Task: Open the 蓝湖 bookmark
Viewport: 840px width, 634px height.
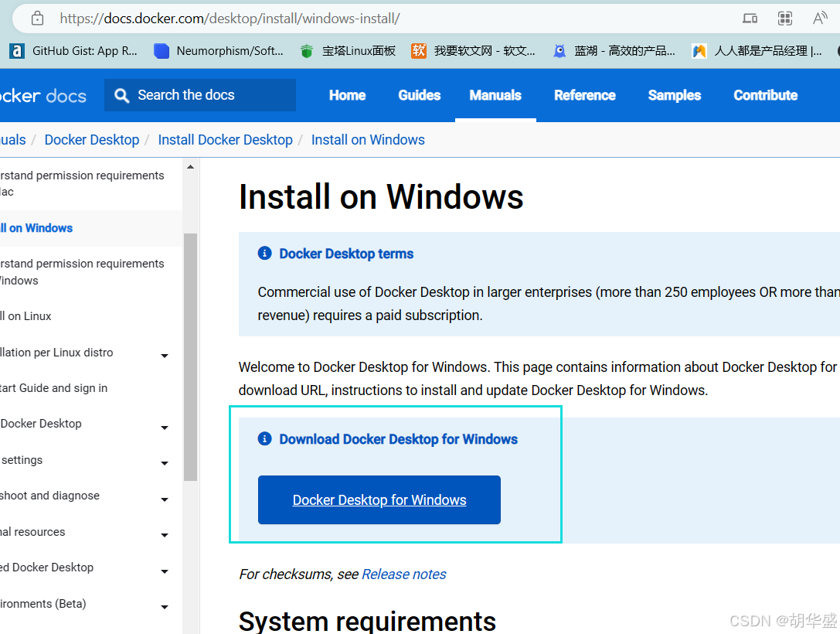Action: pyautogui.click(x=614, y=51)
